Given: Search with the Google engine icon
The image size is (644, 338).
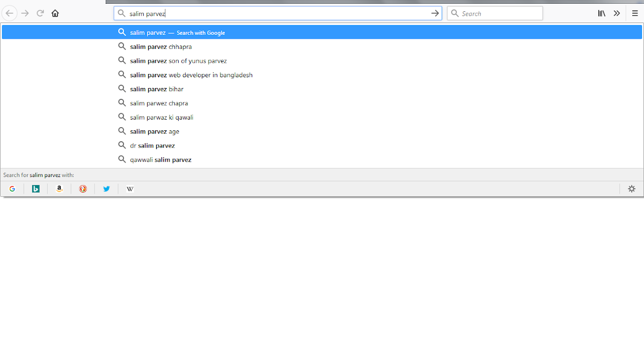Looking at the screenshot, I should pos(12,188).
